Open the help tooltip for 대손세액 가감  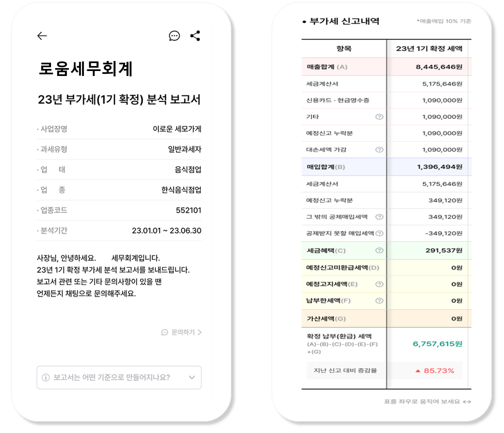click(379, 150)
